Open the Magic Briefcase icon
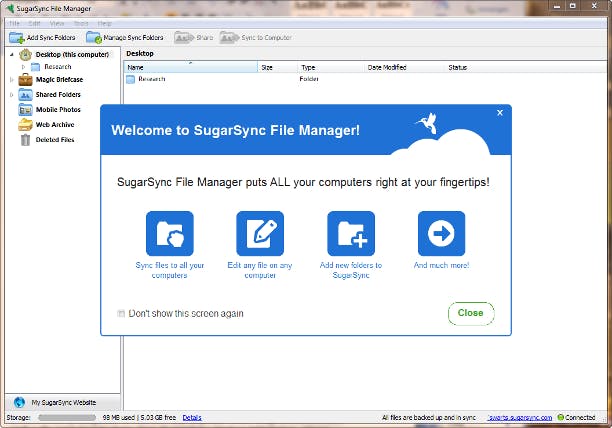612x428 pixels. tap(25, 80)
